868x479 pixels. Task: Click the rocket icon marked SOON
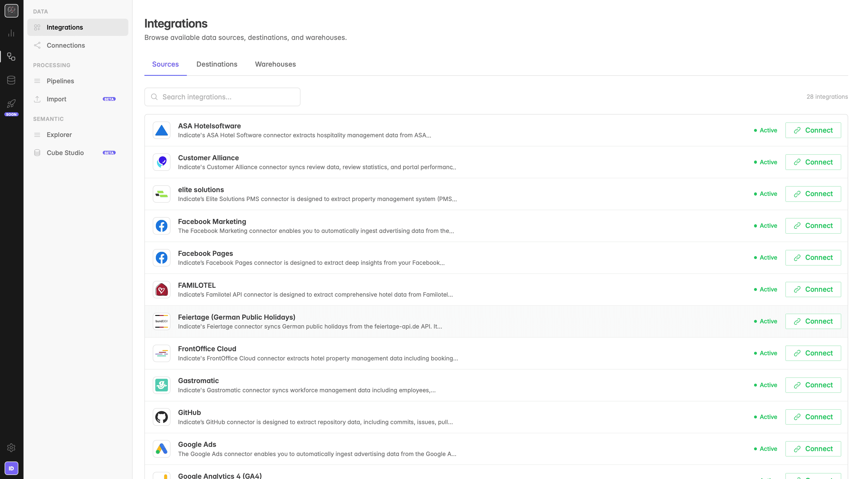point(11,104)
